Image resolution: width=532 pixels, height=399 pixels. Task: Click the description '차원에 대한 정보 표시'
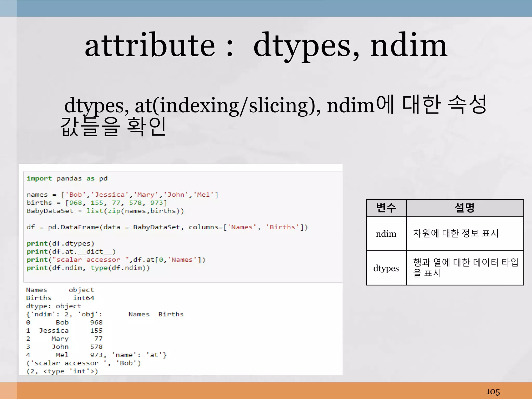(x=456, y=233)
